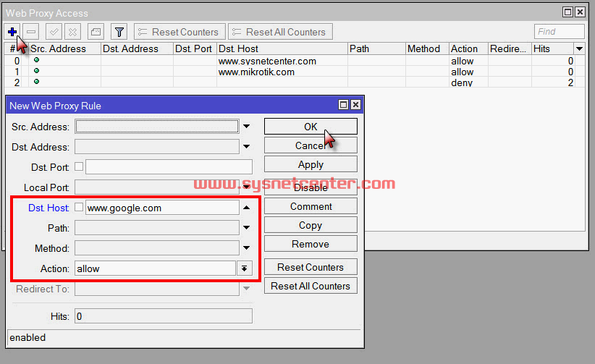Sort table by Action column header

click(x=468, y=48)
